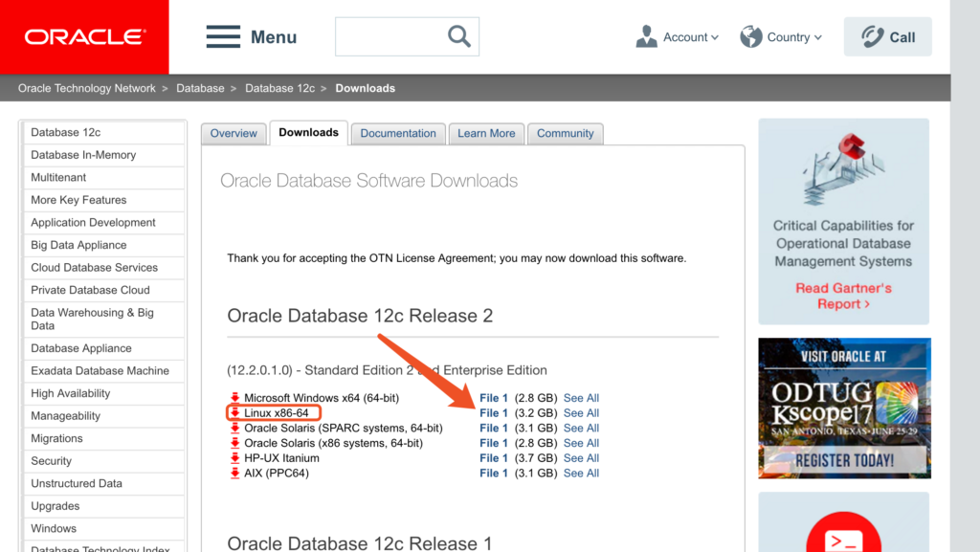Open the hamburger Menu icon
Screen dimensions: 980x552
pos(223,36)
